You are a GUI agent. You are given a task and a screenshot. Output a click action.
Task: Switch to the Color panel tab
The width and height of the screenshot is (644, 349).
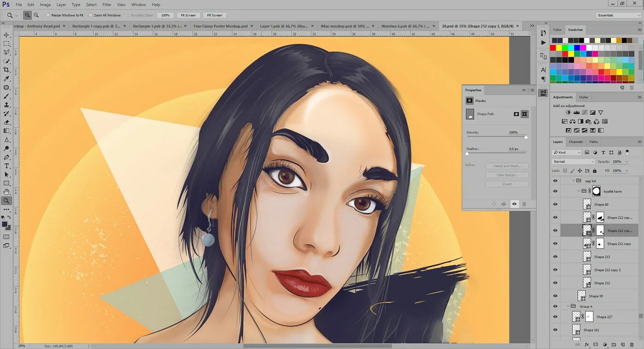558,30
